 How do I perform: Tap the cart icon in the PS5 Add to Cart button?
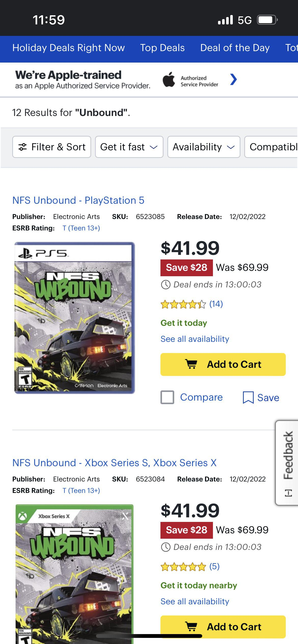coord(191,364)
